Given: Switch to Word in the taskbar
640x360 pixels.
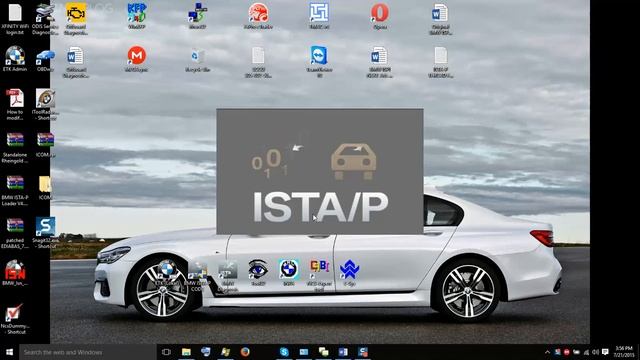Looking at the screenshot, I should tap(343, 352).
